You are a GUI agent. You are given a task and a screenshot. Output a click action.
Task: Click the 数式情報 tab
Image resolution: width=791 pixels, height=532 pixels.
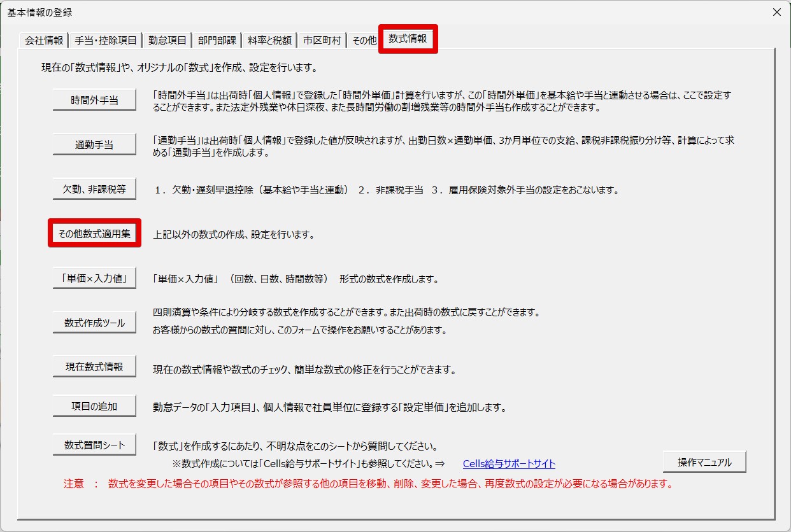[x=408, y=39]
